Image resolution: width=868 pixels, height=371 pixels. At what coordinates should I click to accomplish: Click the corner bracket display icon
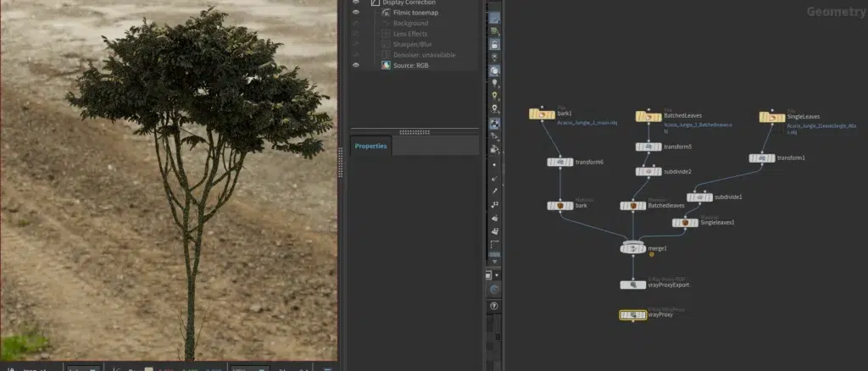(494, 245)
